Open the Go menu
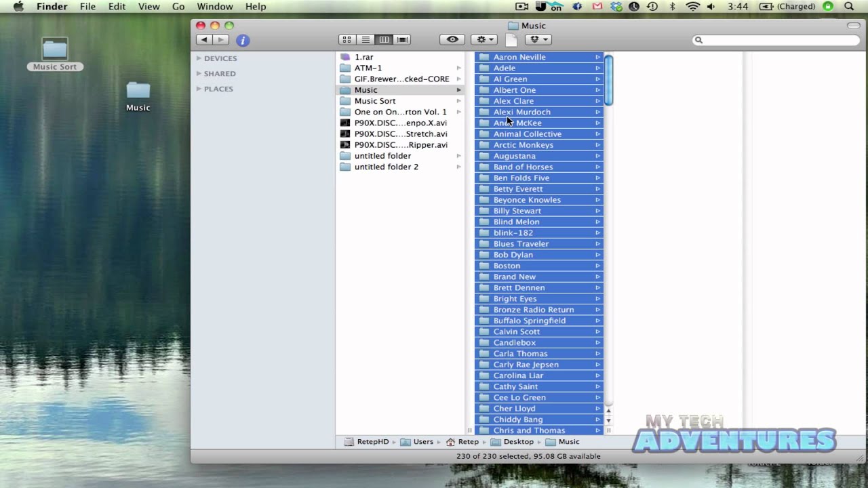 click(178, 6)
